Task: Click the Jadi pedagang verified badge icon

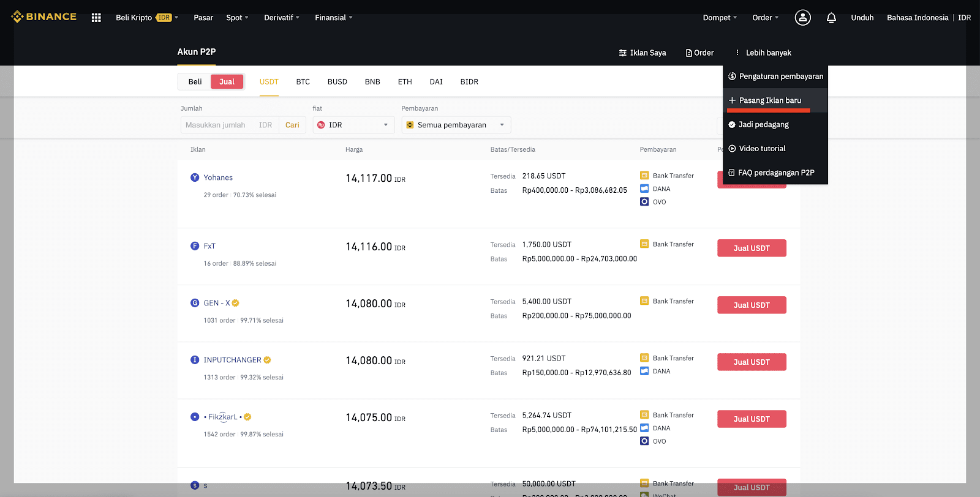Action: [x=732, y=124]
